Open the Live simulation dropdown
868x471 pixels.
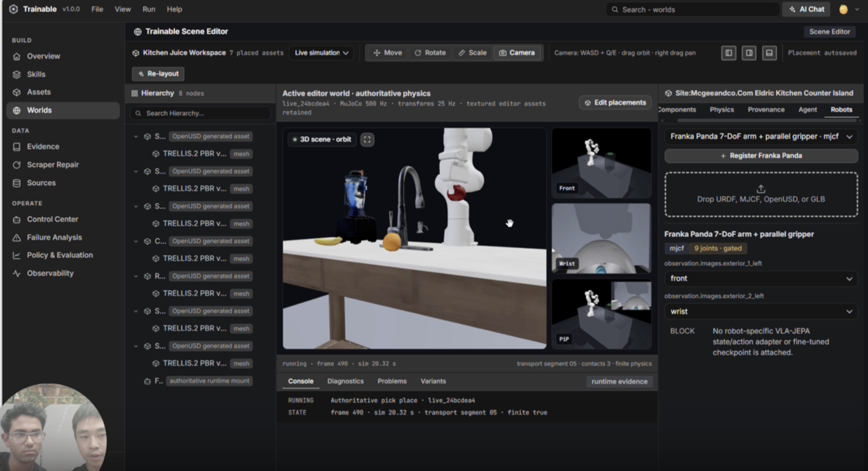tap(321, 53)
